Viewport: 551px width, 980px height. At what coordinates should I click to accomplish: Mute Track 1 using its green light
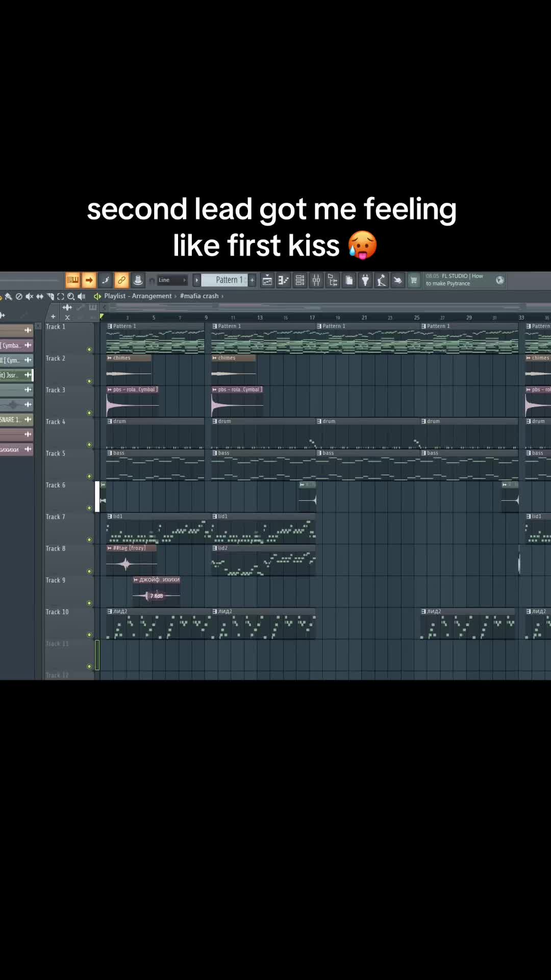pos(89,350)
